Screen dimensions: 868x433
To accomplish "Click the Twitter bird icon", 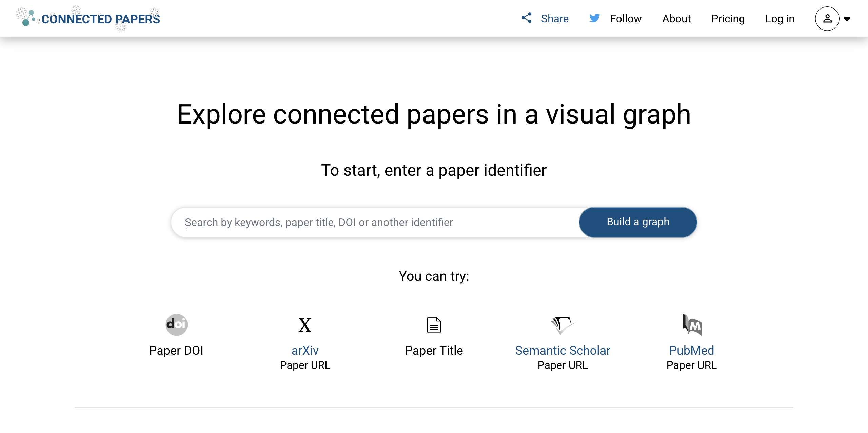I will [594, 19].
